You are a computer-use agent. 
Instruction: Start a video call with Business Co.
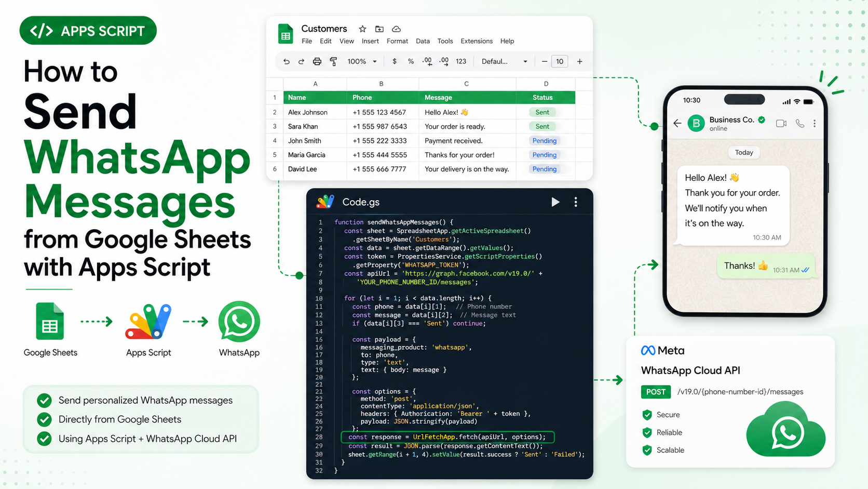click(781, 123)
